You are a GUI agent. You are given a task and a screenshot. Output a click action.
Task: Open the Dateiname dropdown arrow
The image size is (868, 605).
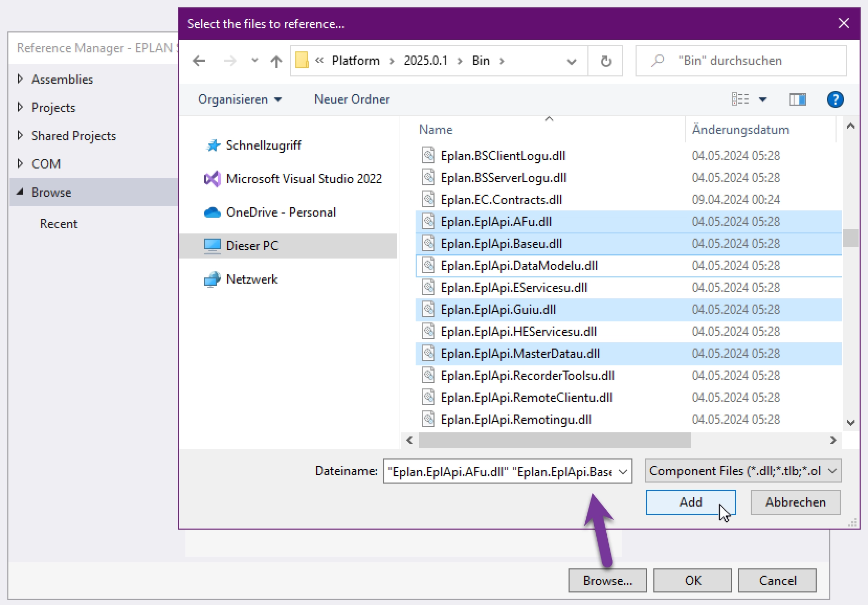(623, 472)
